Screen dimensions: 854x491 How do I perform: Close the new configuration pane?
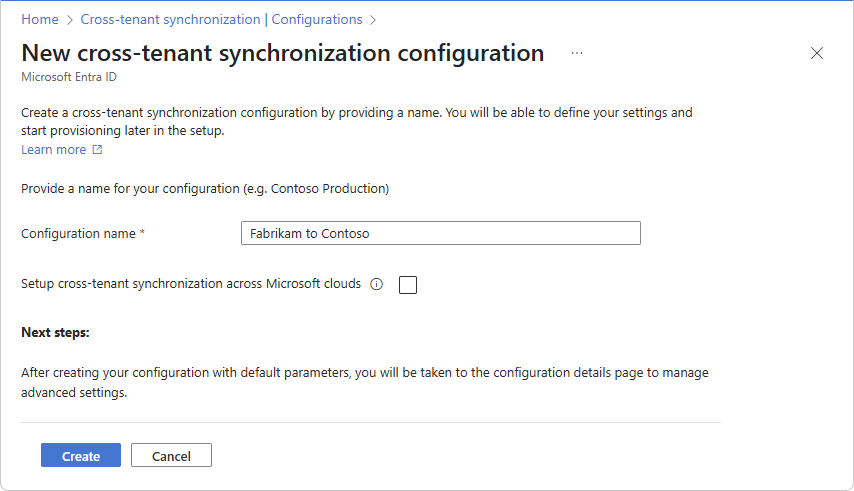coord(817,53)
